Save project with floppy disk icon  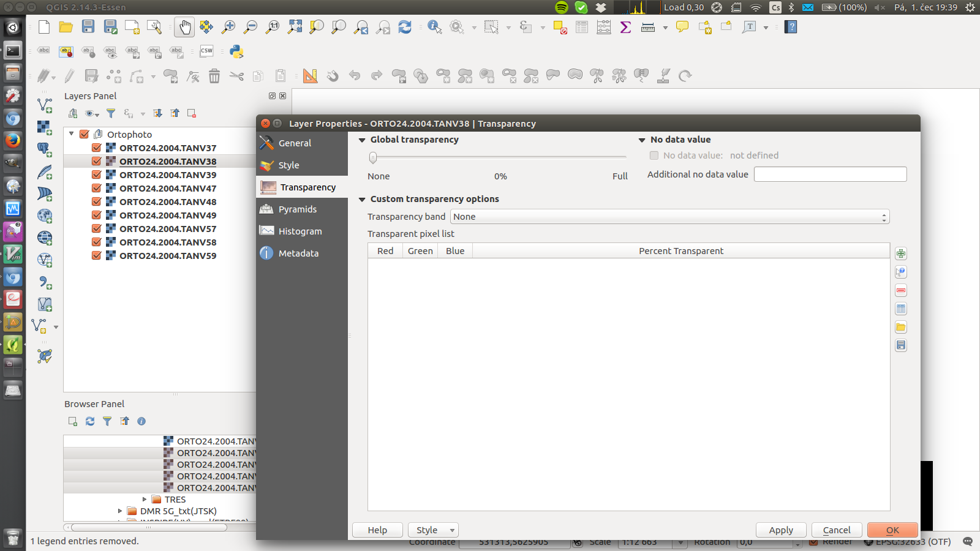pos(88,26)
